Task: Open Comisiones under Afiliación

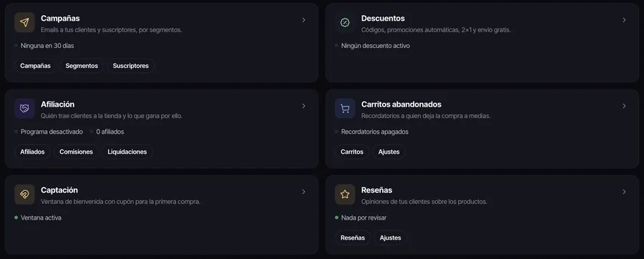Action: pos(76,152)
